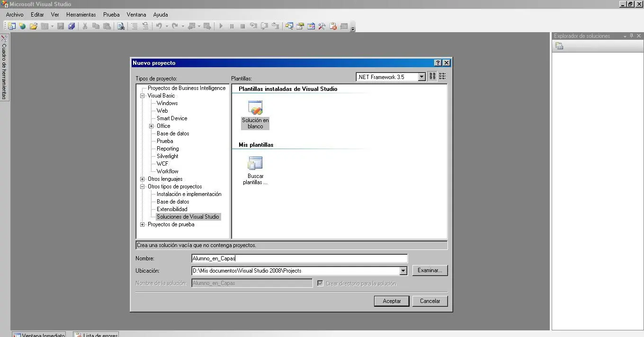Expand the Office tree node

(x=152, y=126)
